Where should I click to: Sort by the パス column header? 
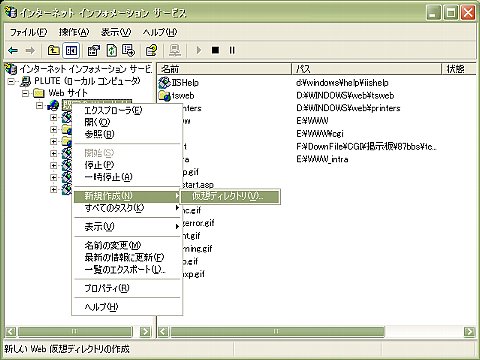click(367, 69)
